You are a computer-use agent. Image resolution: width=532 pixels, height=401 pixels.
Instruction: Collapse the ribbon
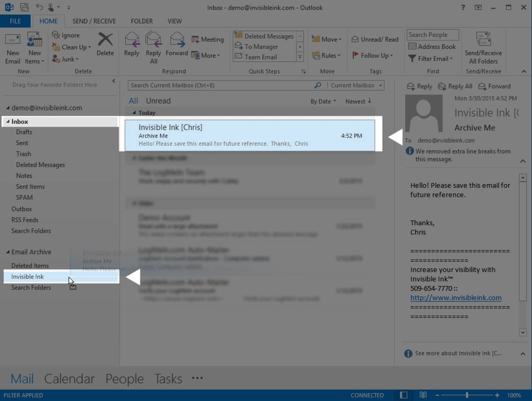(x=524, y=71)
